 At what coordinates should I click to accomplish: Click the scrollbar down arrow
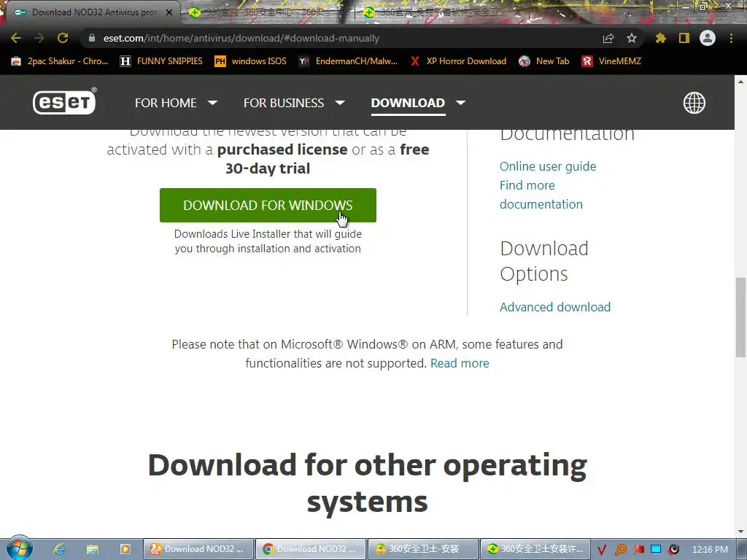741,532
